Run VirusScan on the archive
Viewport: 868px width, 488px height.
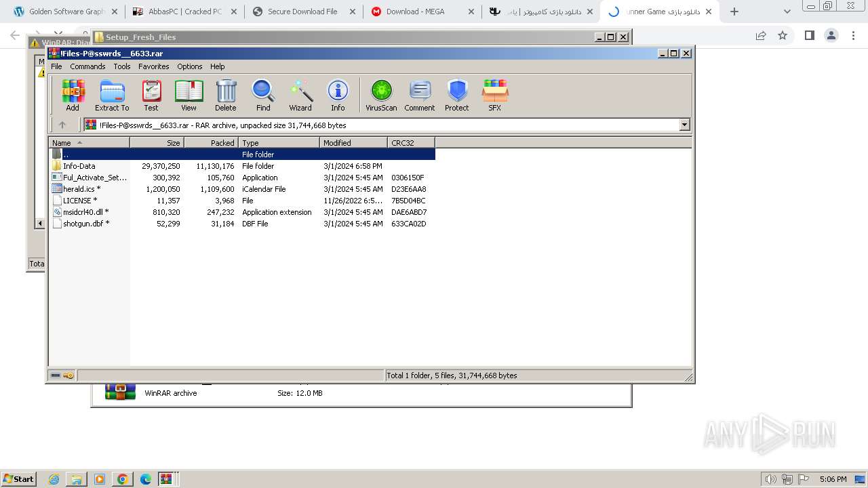[x=381, y=95]
